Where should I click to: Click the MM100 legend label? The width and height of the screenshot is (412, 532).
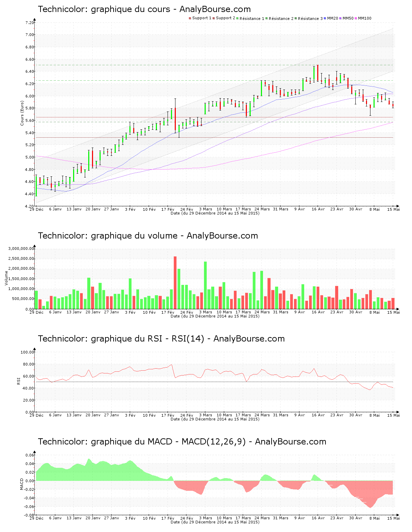365,18
